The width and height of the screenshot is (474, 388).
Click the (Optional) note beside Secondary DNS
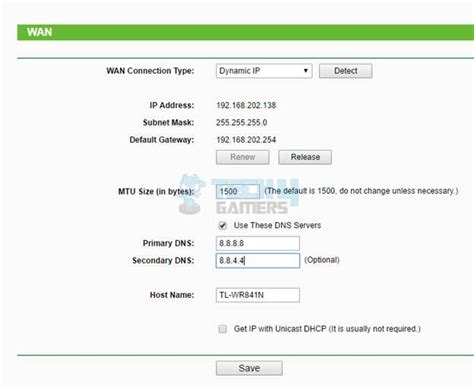(x=322, y=260)
